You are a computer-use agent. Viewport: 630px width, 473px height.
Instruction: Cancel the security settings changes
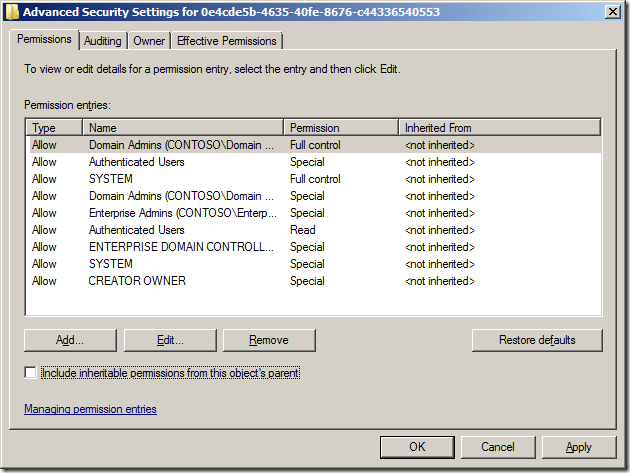(x=497, y=447)
